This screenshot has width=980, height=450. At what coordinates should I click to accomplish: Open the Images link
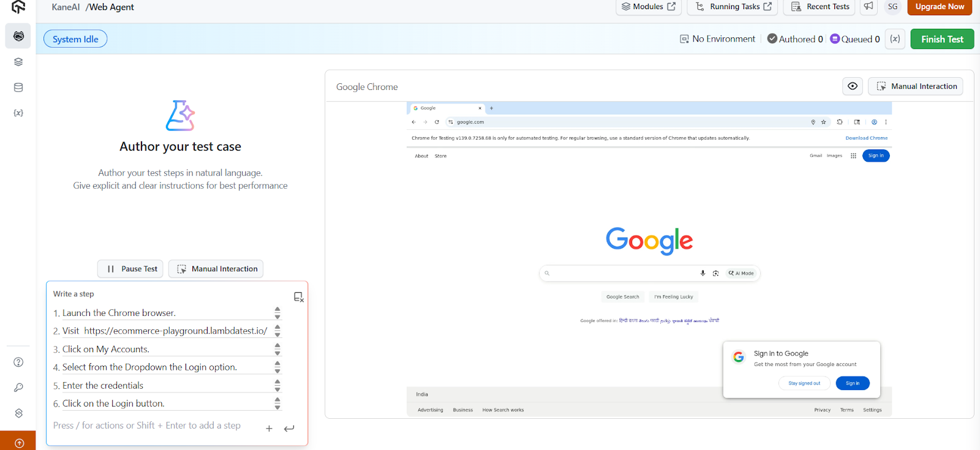(x=834, y=156)
